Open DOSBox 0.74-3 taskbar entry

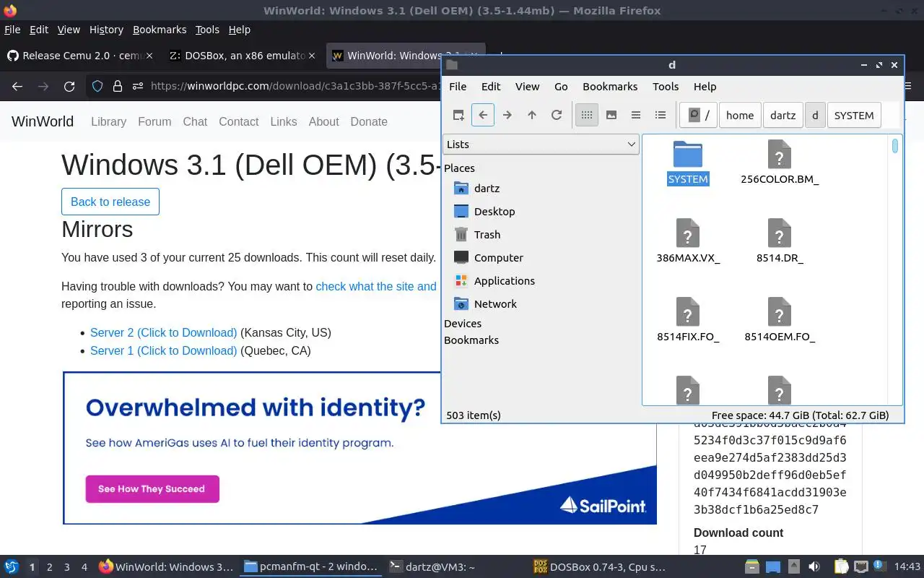click(599, 567)
